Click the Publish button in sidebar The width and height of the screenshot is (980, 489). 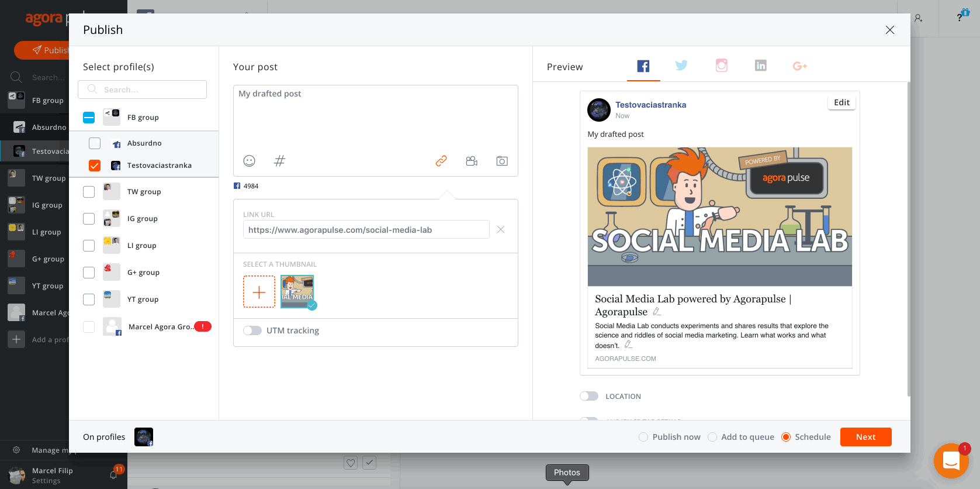(x=42, y=50)
